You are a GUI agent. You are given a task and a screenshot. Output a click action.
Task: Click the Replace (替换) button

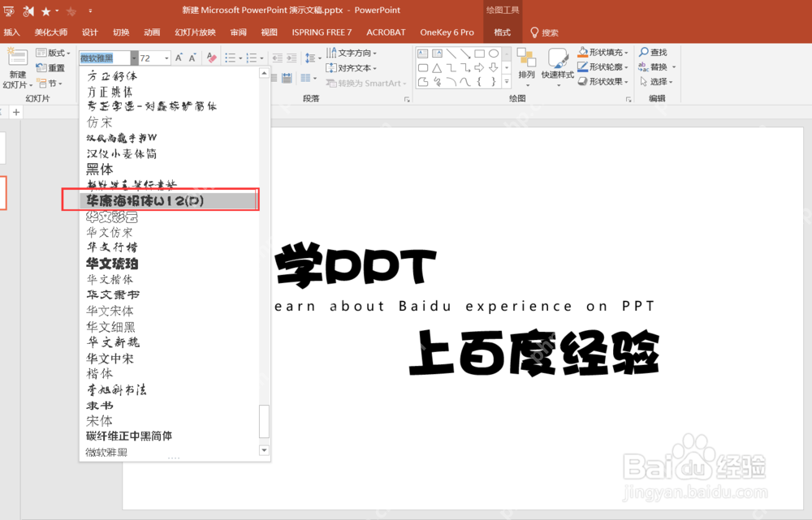654,67
